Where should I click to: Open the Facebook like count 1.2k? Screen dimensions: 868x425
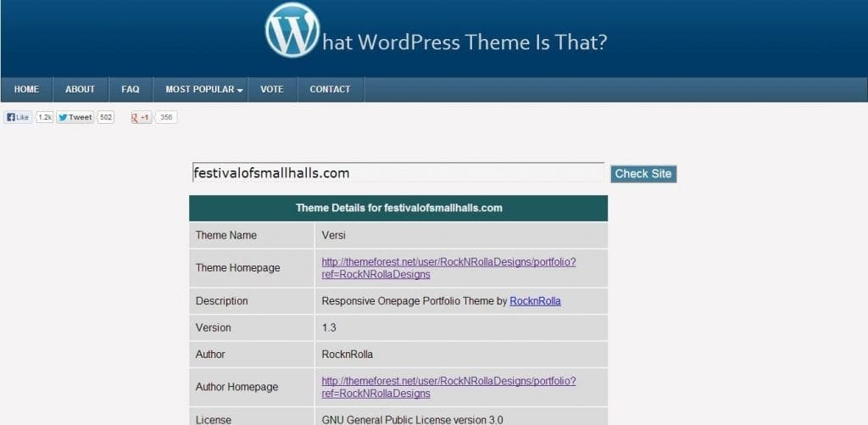pyautogui.click(x=45, y=117)
